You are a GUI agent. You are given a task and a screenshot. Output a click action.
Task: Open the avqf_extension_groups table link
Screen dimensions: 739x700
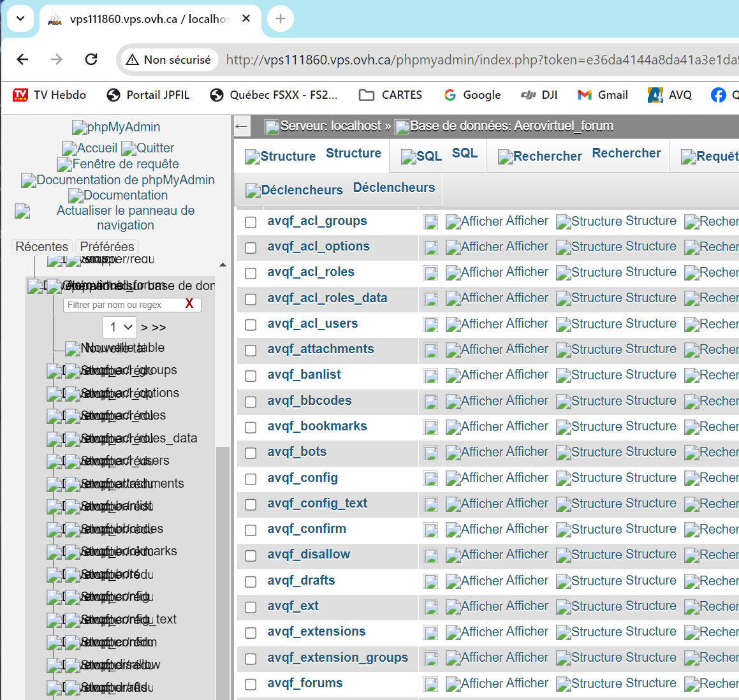[337, 657]
